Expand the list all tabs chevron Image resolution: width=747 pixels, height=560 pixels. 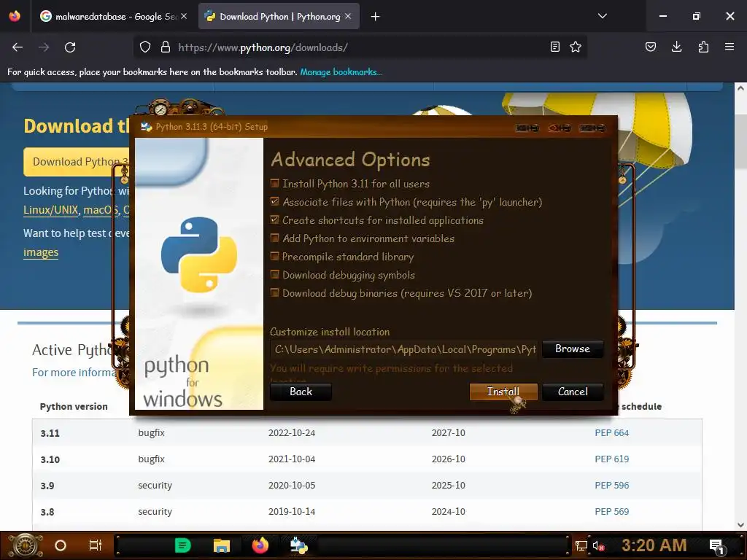tap(603, 16)
